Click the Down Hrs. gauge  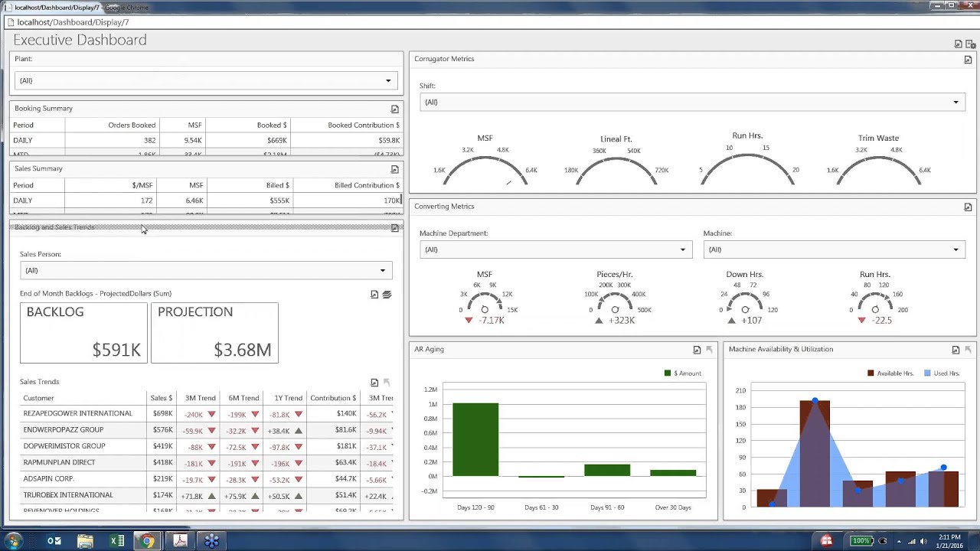click(745, 299)
